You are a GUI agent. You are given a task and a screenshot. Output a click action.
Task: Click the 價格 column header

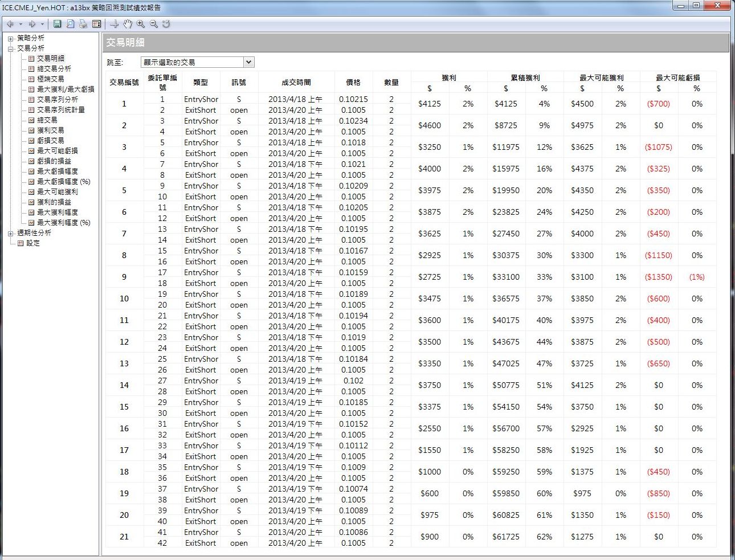(x=353, y=83)
